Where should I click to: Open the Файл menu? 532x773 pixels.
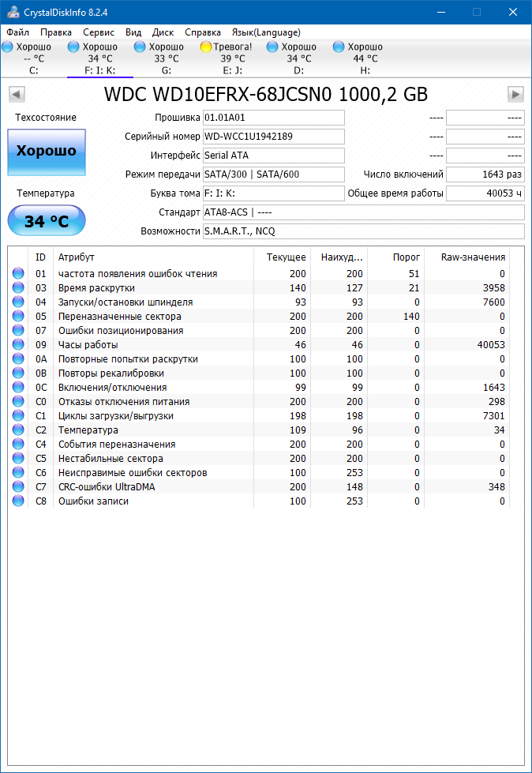coord(17,32)
